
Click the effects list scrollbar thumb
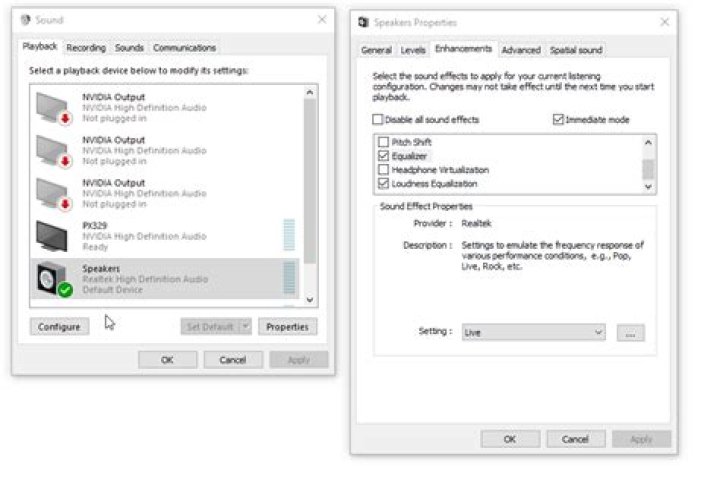coord(648,169)
